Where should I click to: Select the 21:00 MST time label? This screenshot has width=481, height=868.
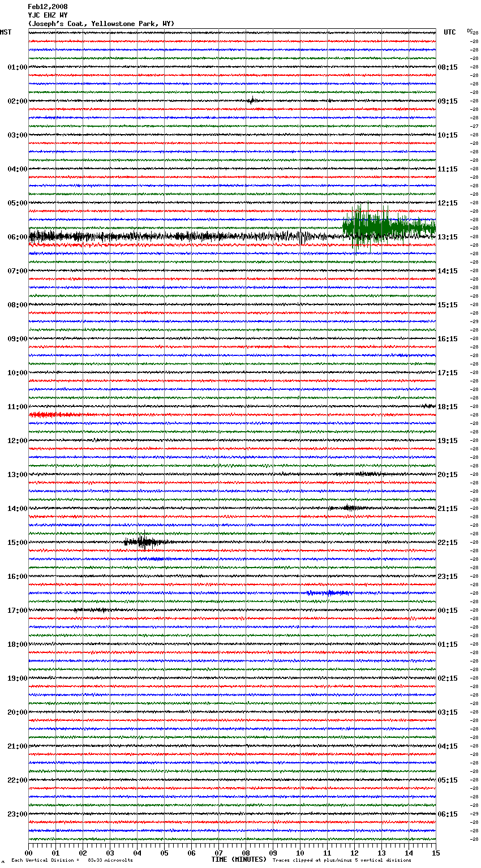click(18, 746)
